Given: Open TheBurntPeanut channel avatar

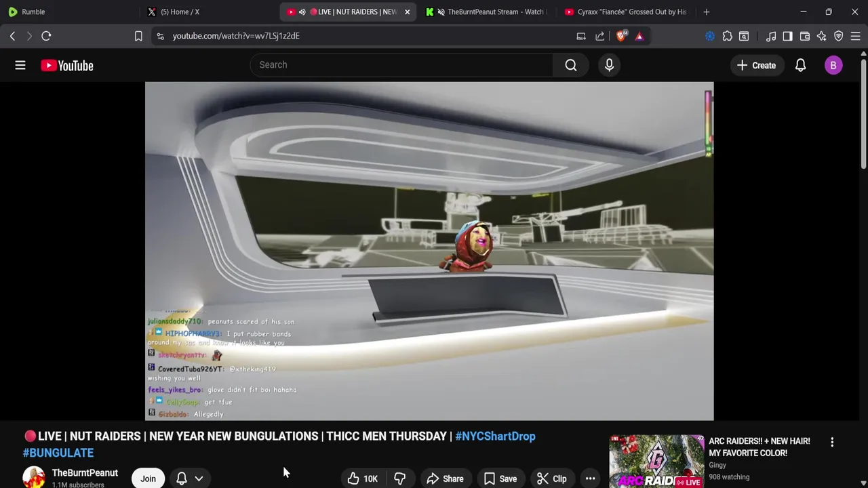Looking at the screenshot, I should (x=34, y=478).
